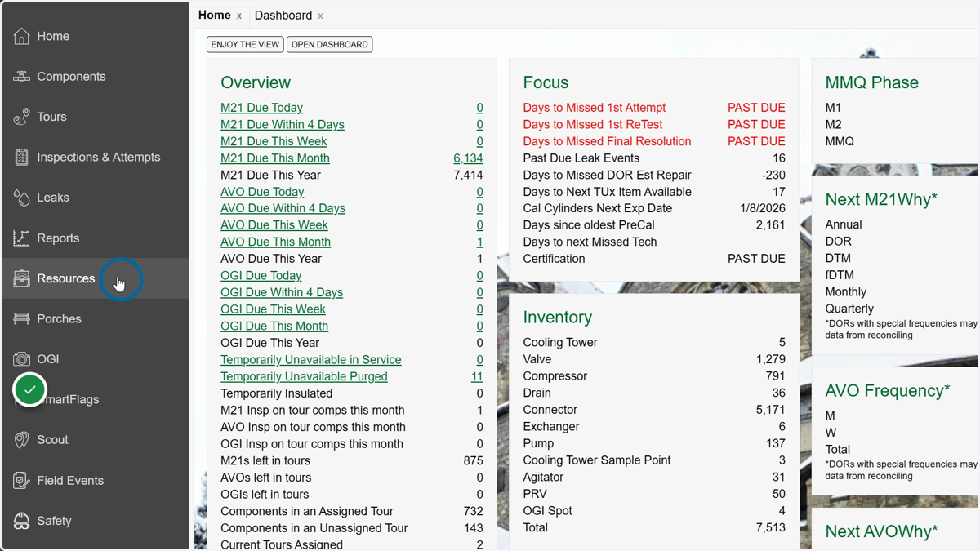Click the OPEN DASHBOARD button
The height and width of the screenshot is (551, 980).
tap(330, 44)
